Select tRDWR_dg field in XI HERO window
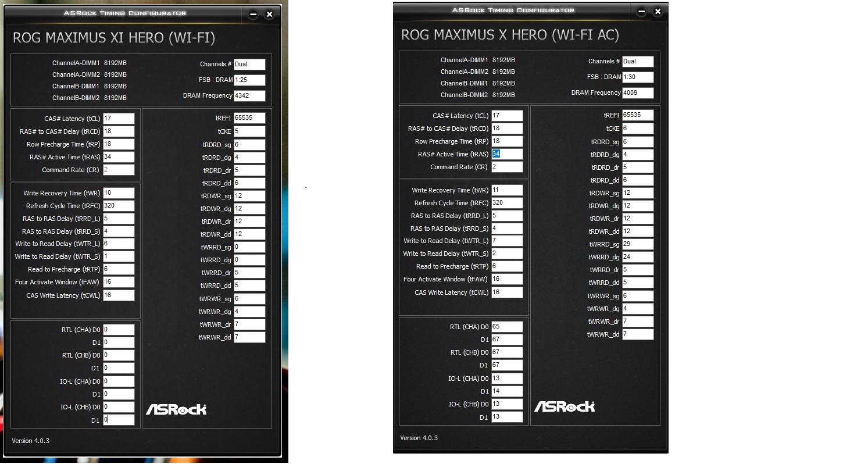 click(x=249, y=209)
